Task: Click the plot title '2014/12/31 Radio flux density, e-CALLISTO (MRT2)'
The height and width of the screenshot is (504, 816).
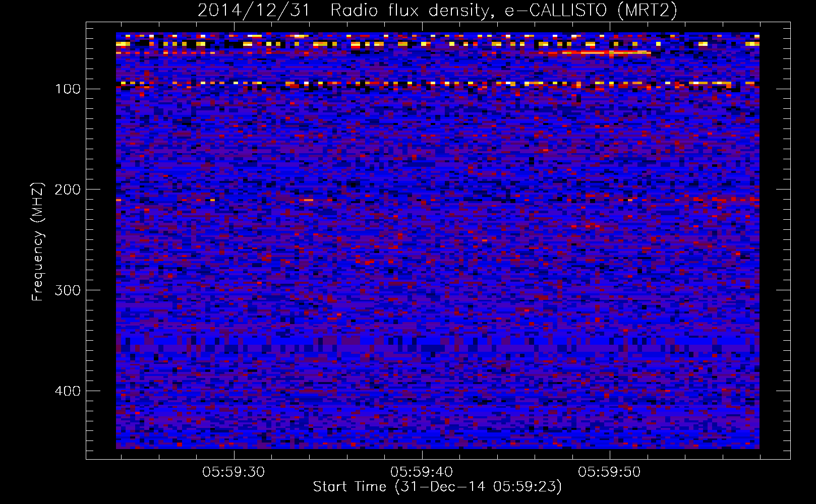Action: [437, 11]
